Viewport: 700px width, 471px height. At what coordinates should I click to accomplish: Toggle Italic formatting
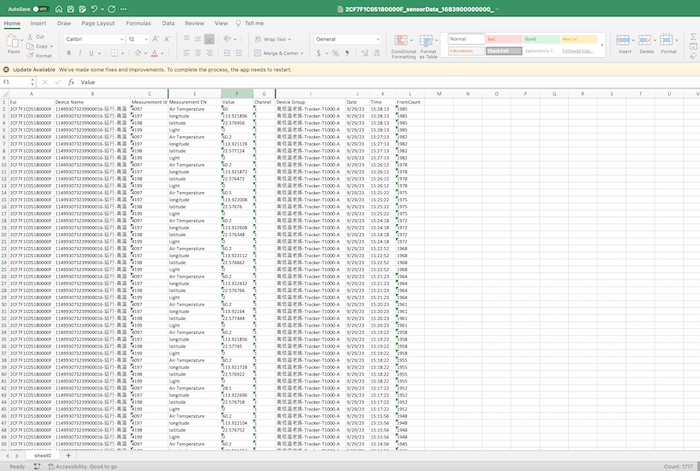79,53
